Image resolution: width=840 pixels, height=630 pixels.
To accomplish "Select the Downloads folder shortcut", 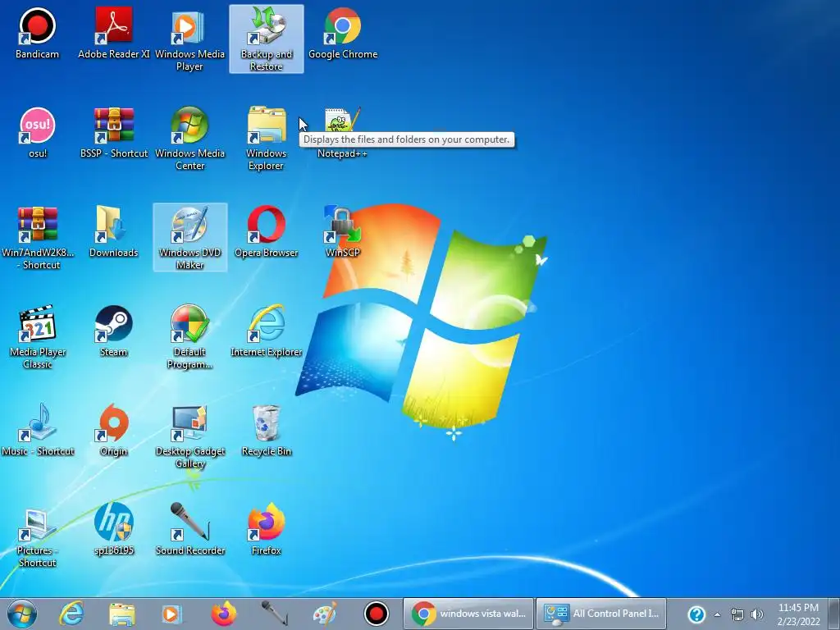I will [x=113, y=231].
